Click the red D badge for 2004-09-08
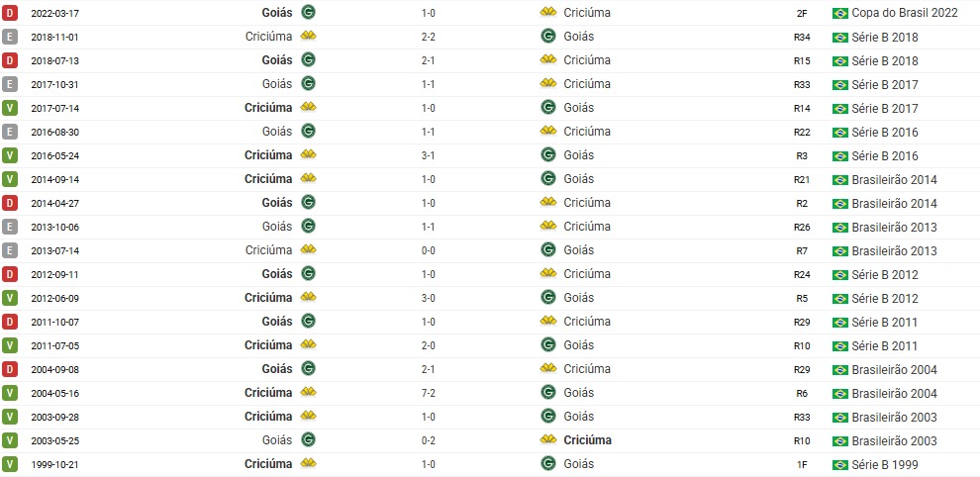Image resolution: width=980 pixels, height=477 pixels. (9, 369)
